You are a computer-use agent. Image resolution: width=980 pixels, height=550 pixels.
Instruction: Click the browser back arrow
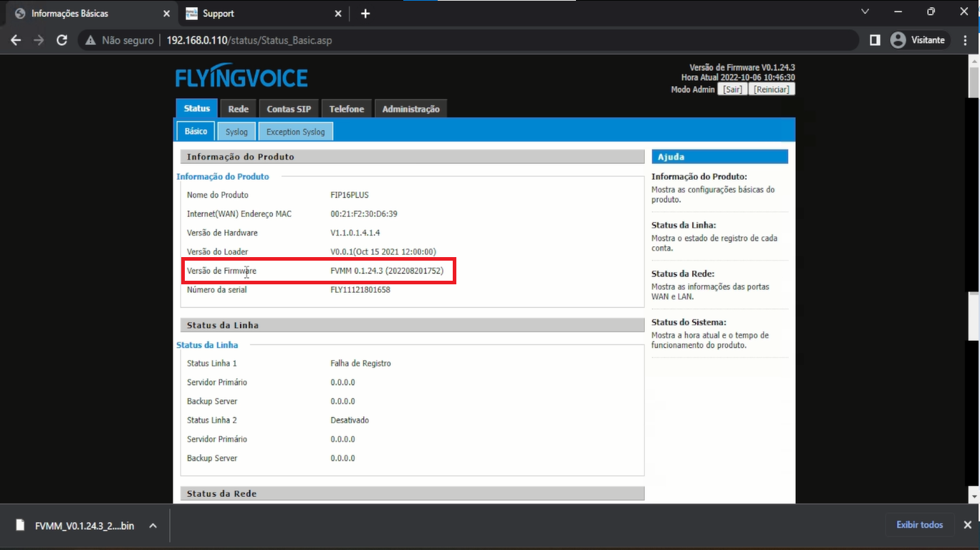[16, 41]
